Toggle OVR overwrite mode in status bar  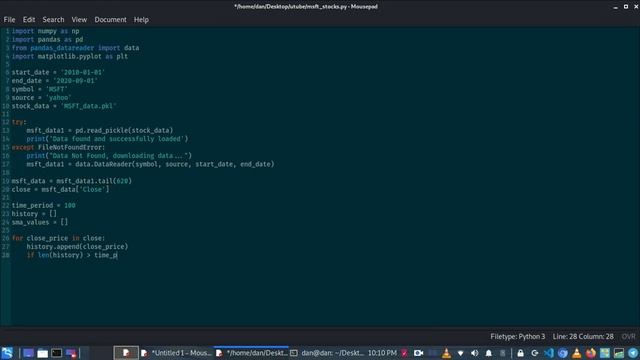[x=629, y=337]
